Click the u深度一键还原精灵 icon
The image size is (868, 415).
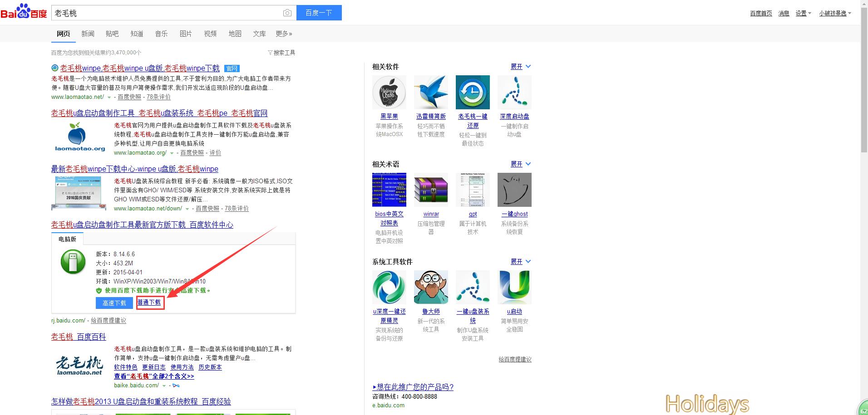tap(389, 287)
